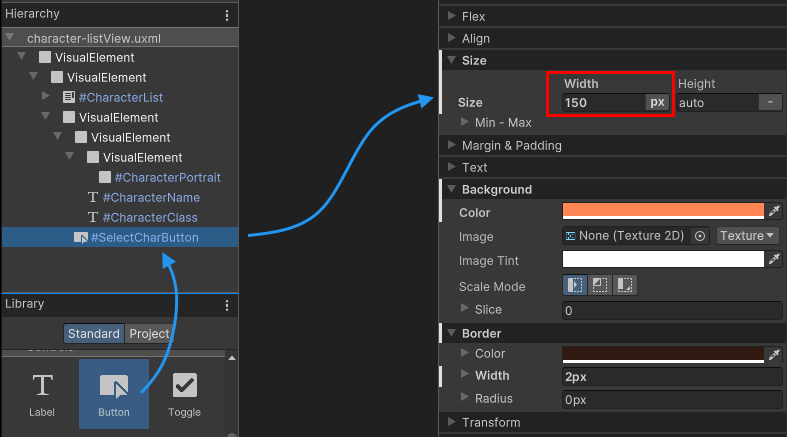Viewport: 787px width, 437px height.
Task: Switch to the Standard library tab
Action: pos(93,334)
